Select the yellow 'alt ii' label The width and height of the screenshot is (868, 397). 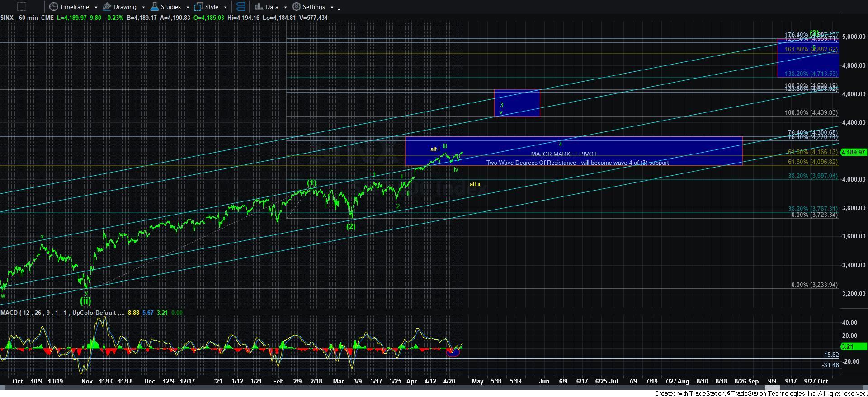(475, 184)
